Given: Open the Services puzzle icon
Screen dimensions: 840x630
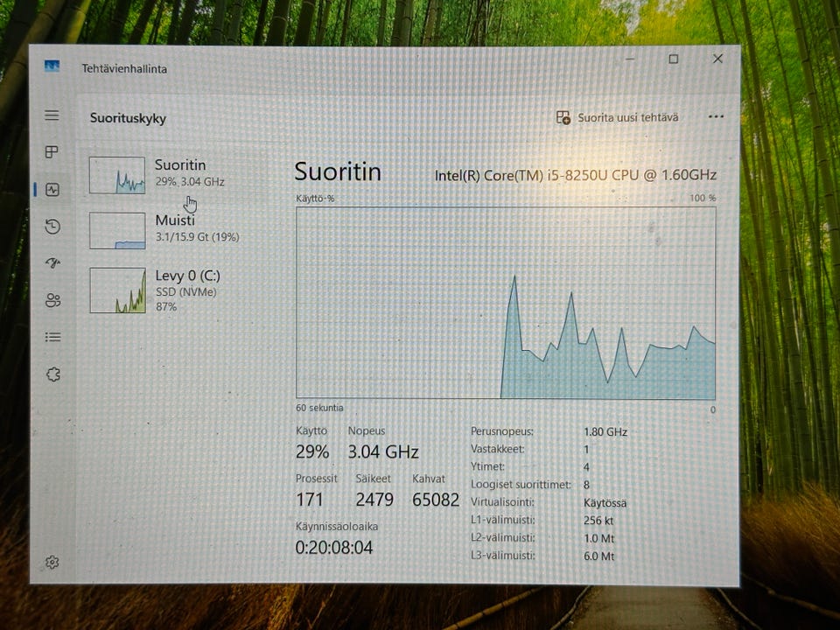Looking at the screenshot, I should click(x=53, y=374).
